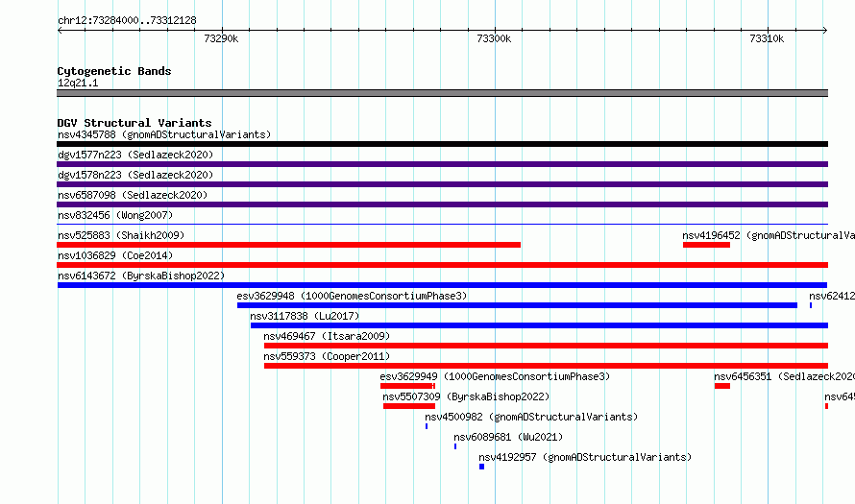The height and width of the screenshot is (504, 855).
Task: Click the 73300k ruler tick label
Action: tap(494, 38)
